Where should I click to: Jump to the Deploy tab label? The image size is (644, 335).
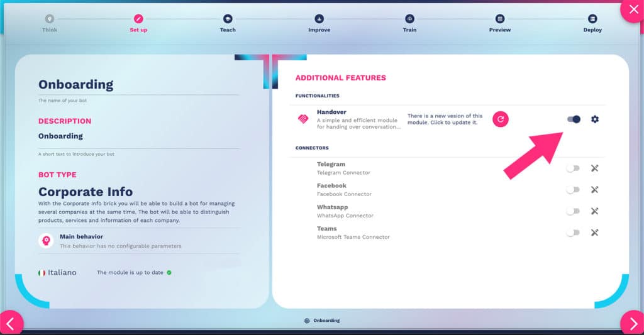point(592,30)
